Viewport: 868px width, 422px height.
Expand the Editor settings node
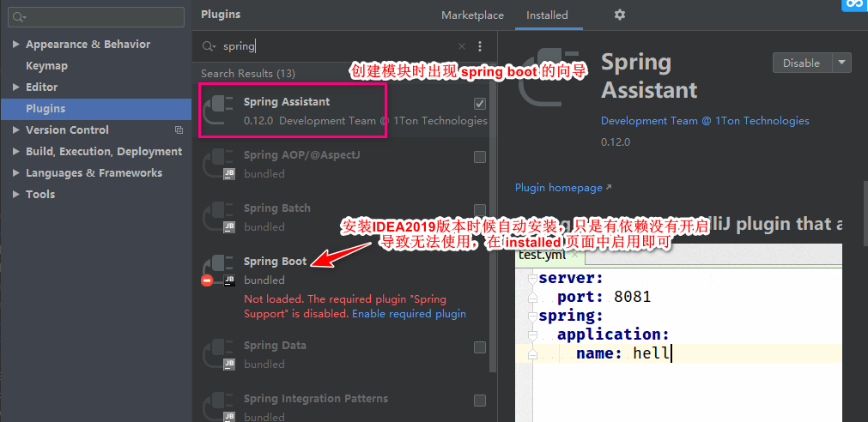16,87
